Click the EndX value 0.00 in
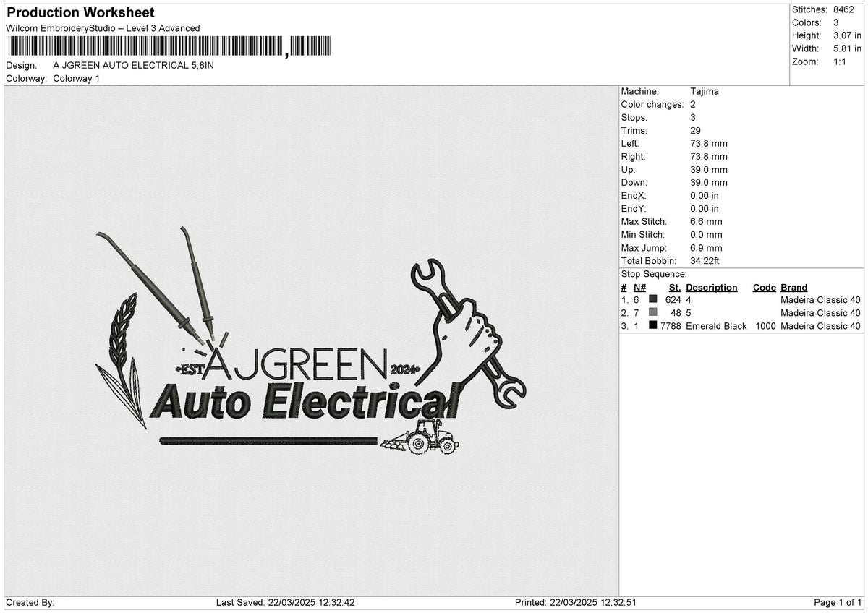Screen dimensions: 868x613 point(705,195)
